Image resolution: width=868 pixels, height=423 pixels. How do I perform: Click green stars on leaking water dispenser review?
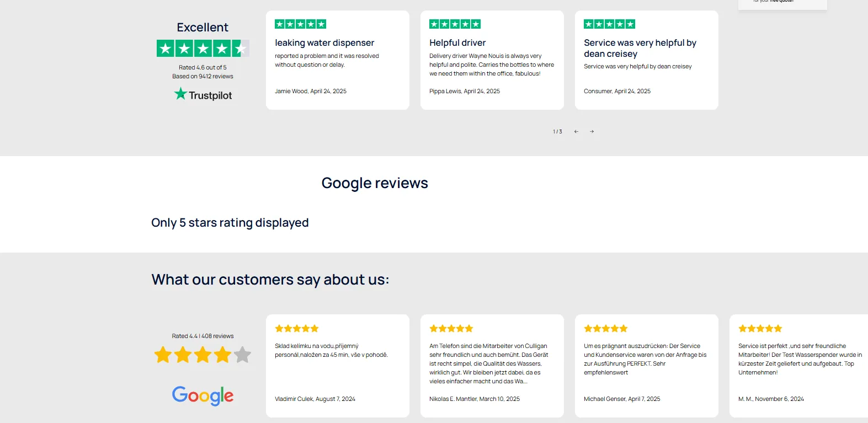pos(300,24)
